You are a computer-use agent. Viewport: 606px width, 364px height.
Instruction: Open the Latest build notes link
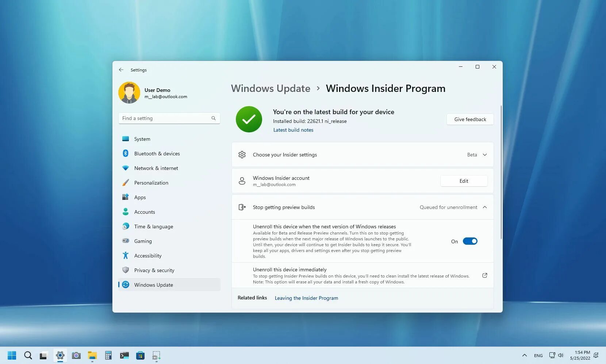pyautogui.click(x=293, y=130)
